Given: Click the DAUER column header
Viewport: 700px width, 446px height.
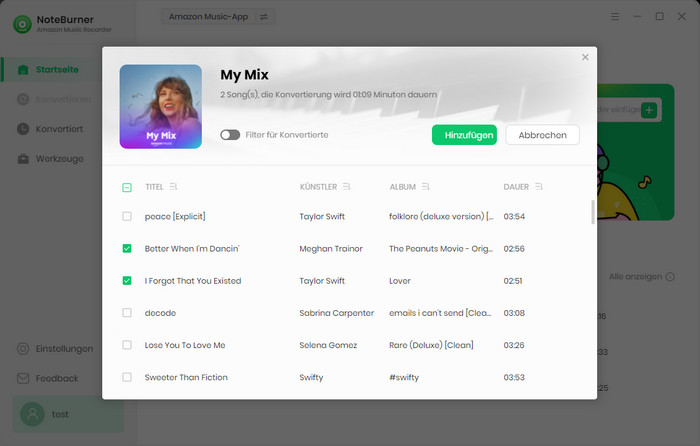Looking at the screenshot, I should point(516,187).
